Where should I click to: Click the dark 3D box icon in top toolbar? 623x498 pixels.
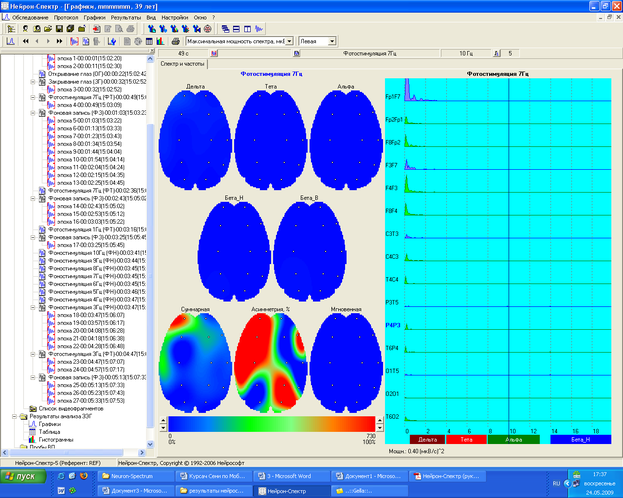tap(70, 29)
